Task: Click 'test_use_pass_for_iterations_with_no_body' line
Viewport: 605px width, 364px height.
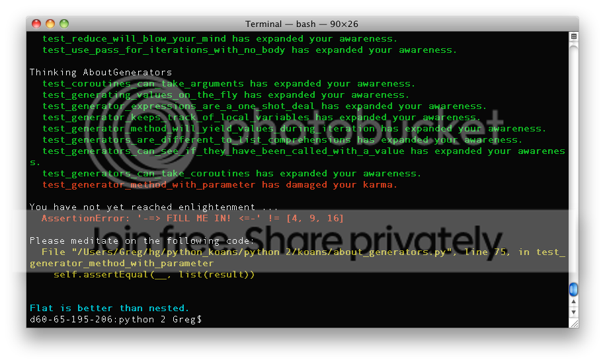Action: pyautogui.click(x=250, y=50)
